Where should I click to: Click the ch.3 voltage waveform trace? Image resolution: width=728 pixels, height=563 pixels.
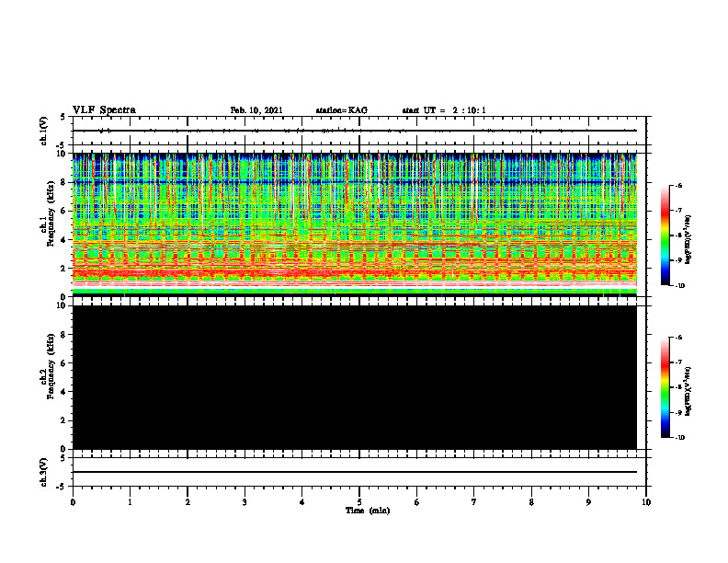(x=355, y=472)
